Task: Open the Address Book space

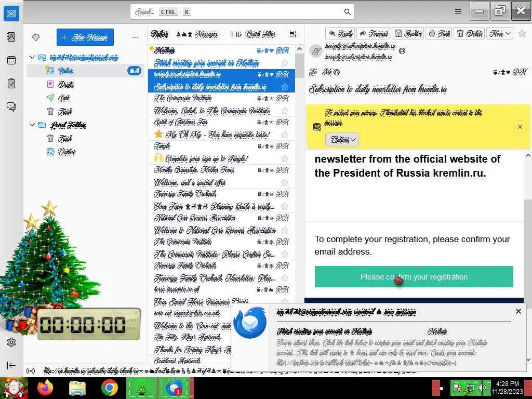Action: [11, 37]
